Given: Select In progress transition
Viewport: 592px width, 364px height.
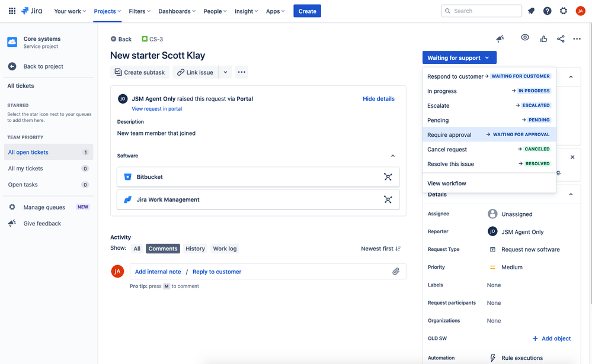Looking at the screenshot, I should pos(489,91).
